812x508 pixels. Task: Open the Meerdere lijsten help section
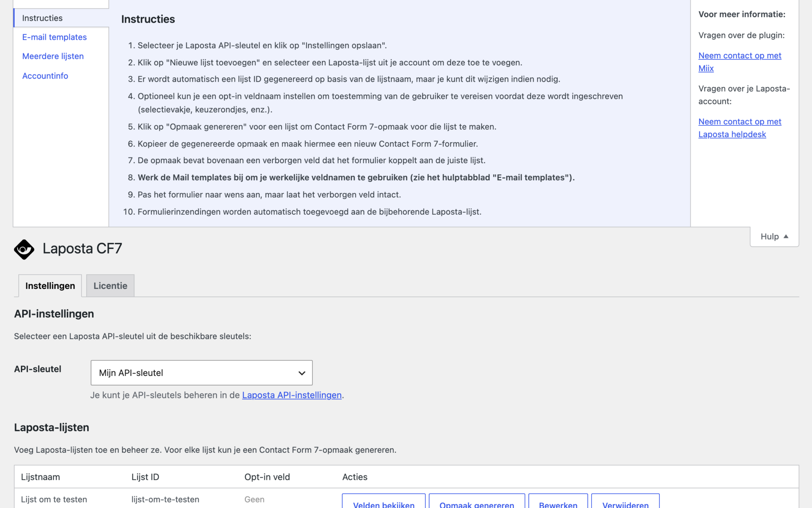(x=53, y=56)
